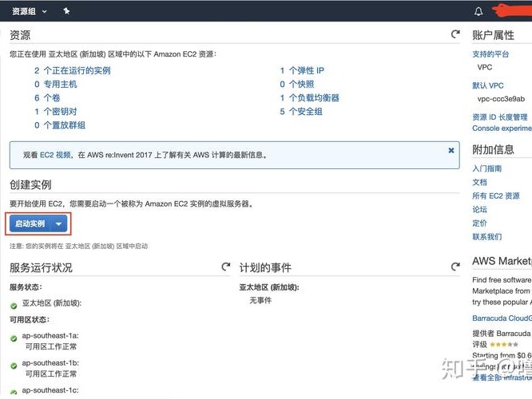
Task: Open 入门指南 link
Action: [x=487, y=168]
